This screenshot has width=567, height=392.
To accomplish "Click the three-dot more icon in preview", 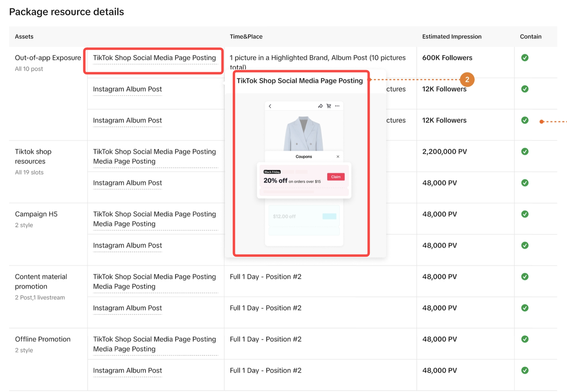I will coord(337,106).
